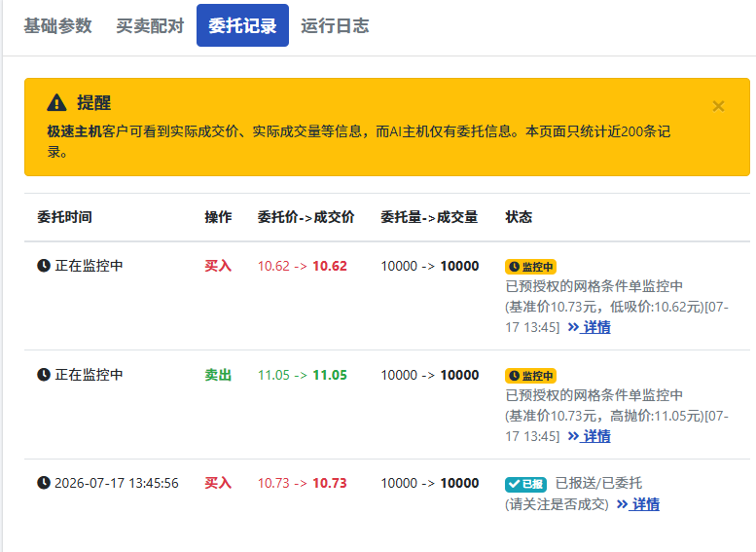Click status text mentioning 高抛价:11.05元
This screenshot has height=552, width=756.
coord(617,416)
